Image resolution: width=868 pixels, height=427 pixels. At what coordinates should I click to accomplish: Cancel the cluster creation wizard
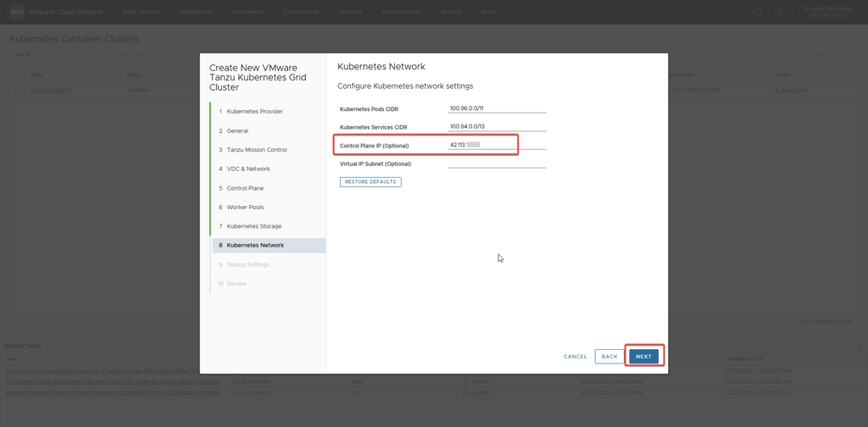coord(575,357)
